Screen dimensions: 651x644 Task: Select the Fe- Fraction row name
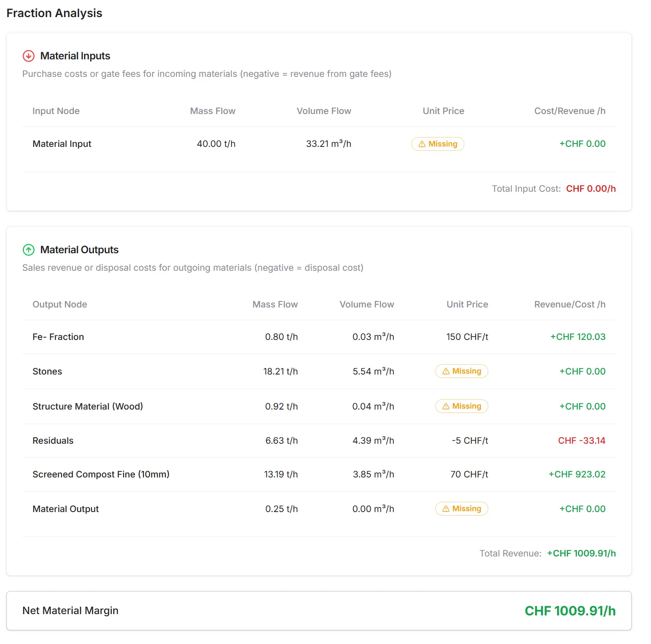(58, 337)
